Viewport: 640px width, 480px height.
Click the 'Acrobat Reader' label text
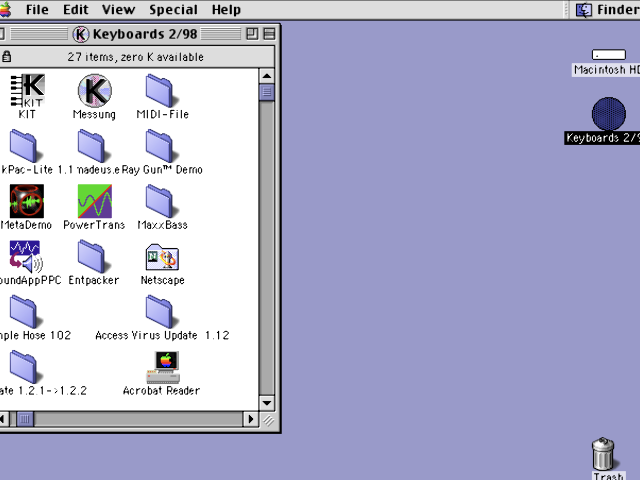(162, 390)
